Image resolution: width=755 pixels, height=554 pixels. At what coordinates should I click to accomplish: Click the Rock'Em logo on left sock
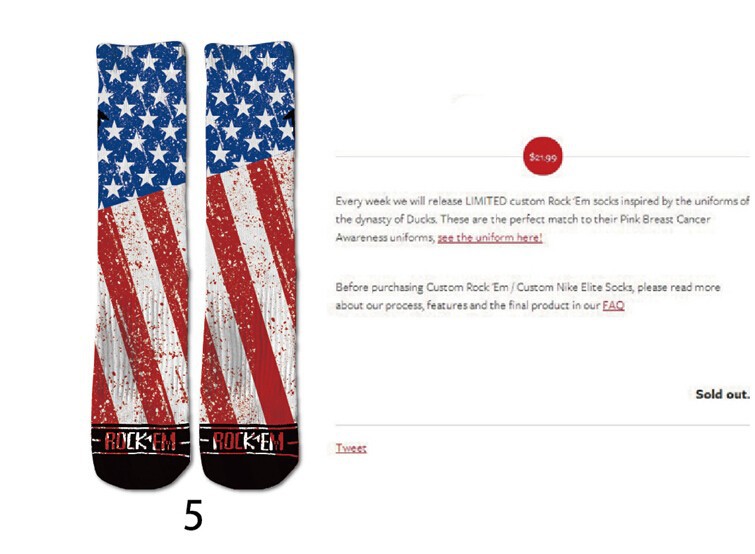coord(140,441)
